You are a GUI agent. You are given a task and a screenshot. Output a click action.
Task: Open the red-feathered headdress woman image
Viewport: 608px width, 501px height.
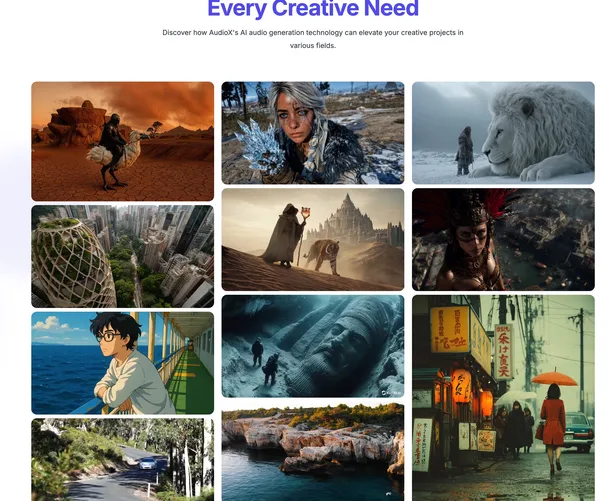[503, 239]
